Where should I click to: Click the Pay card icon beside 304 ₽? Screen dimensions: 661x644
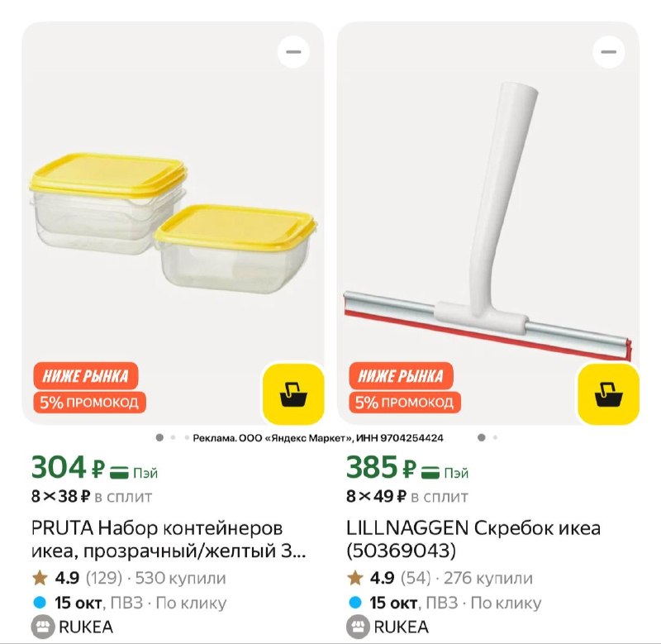point(119,472)
